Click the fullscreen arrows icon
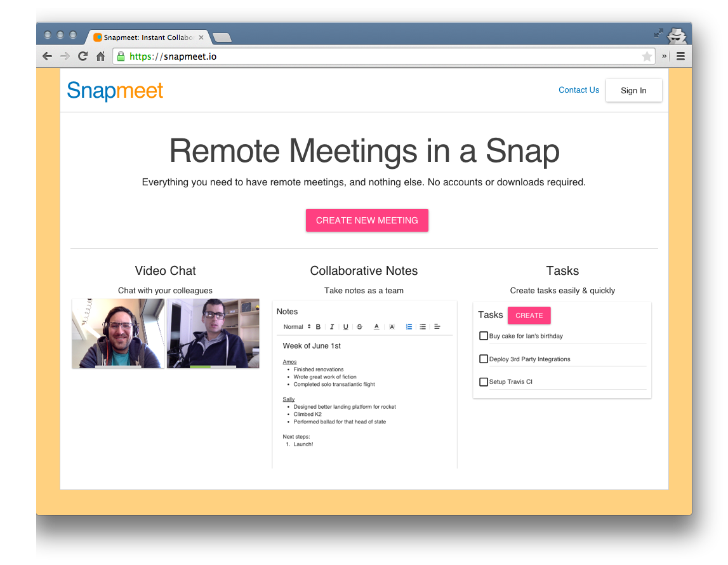This screenshot has height=565, width=728. [x=658, y=33]
